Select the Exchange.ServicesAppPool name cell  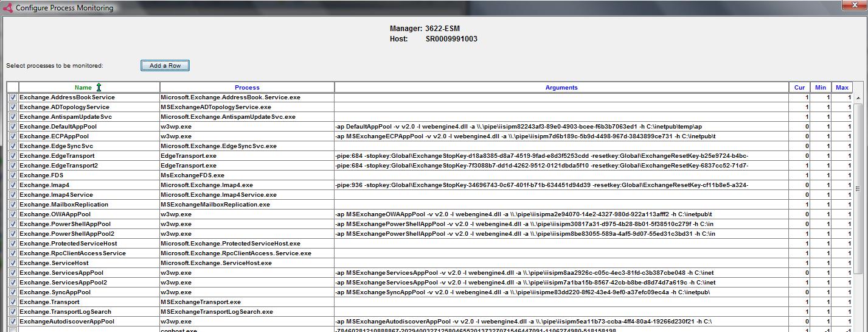click(x=89, y=273)
